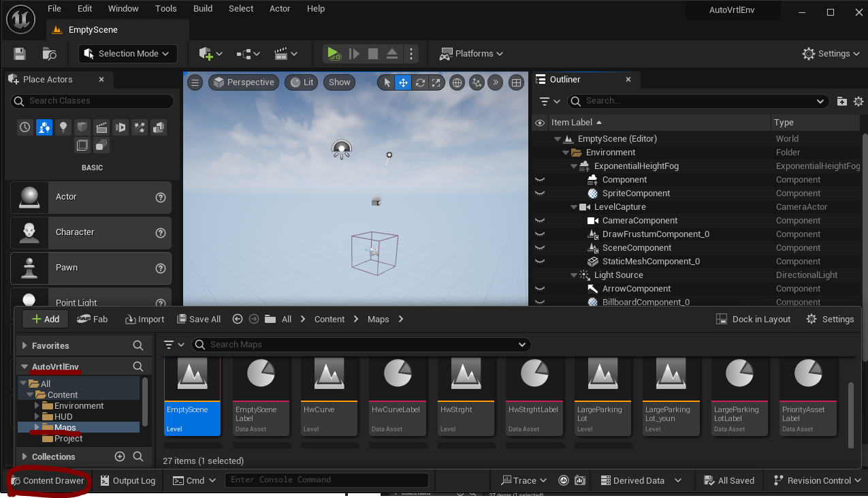Toggle visibility of ArrowComponent
The width and height of the screenshot is (868, 498).
[540, 289]
